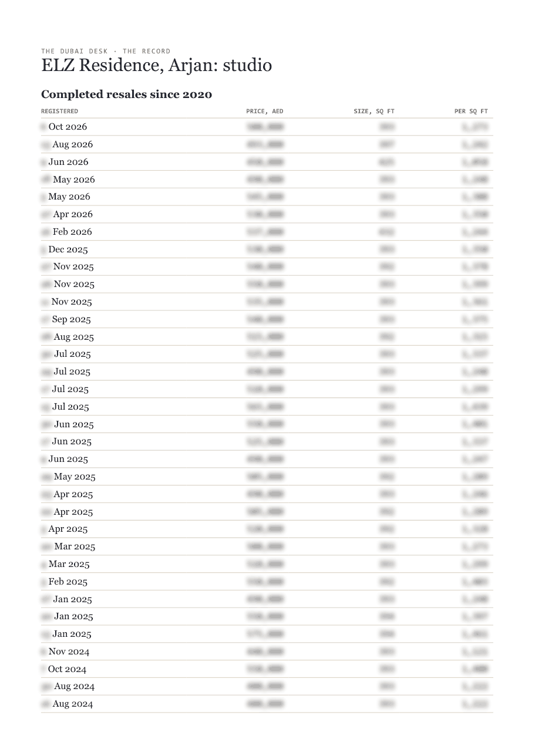The image size is (535, 756).
Task: Click the REGISTERED column header
Action: (59, 111)
